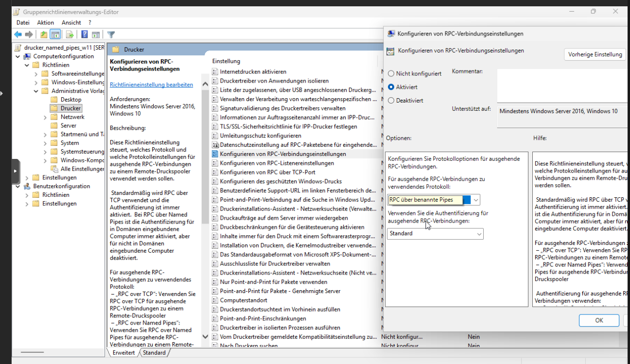Select 'Konfigurieren von RPC über TCP-Port' setting
630x364 pixels.
(x=267, y=172)
